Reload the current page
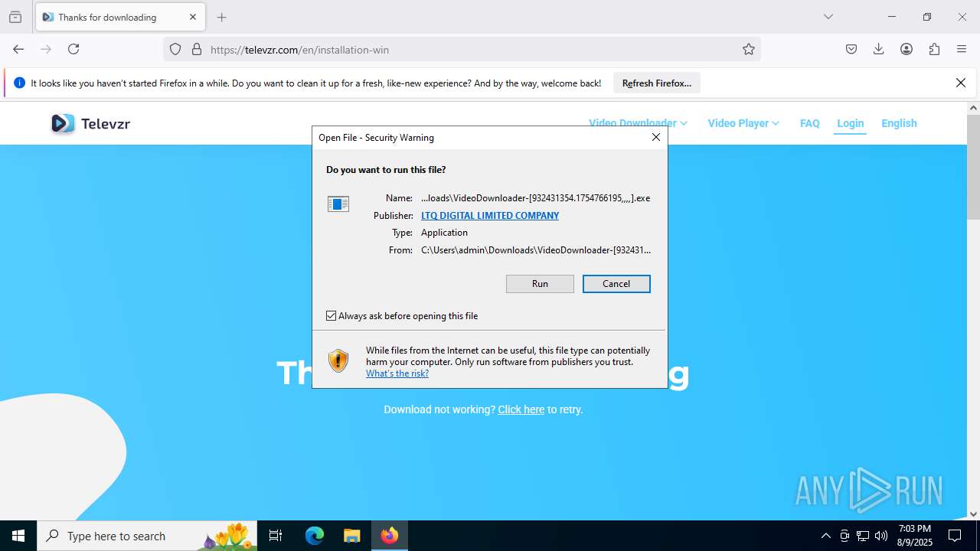 (73, 49)
